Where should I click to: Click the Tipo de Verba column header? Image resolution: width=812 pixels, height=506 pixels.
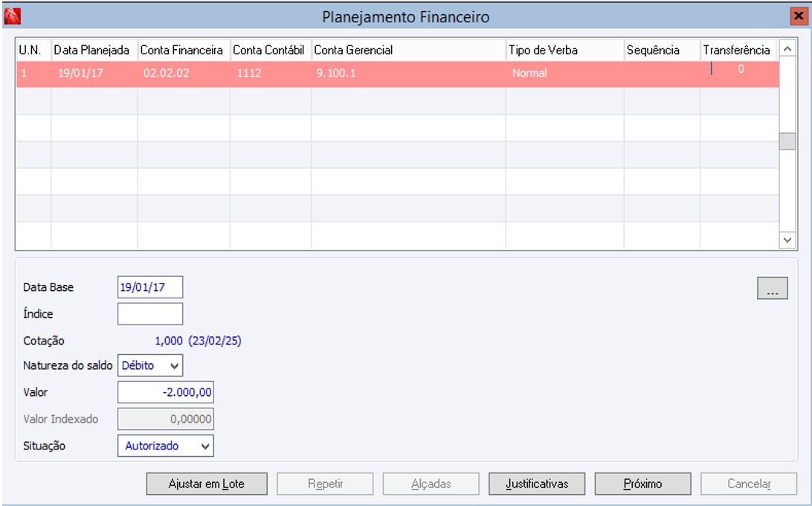(565, 51)
